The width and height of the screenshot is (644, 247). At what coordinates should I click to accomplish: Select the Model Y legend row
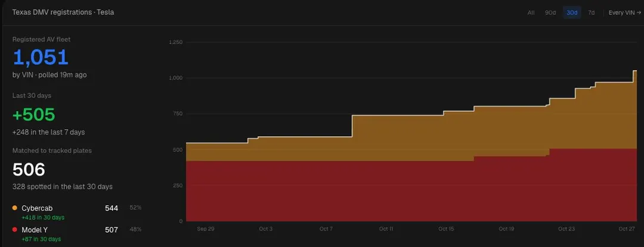pos(77,233)
